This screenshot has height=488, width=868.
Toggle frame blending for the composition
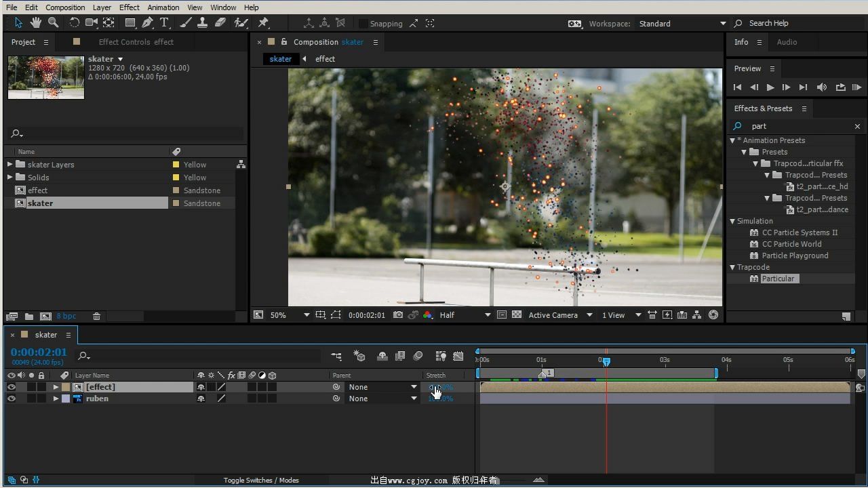400,356
